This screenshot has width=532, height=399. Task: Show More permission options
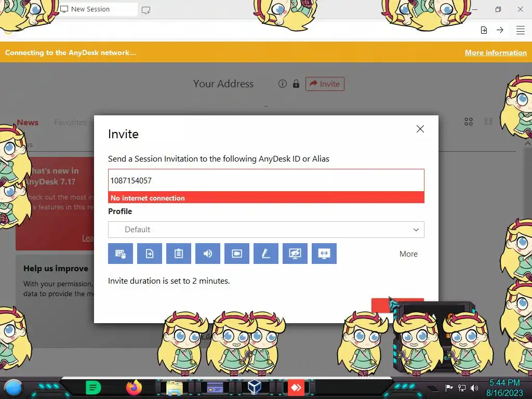point(408,254)
